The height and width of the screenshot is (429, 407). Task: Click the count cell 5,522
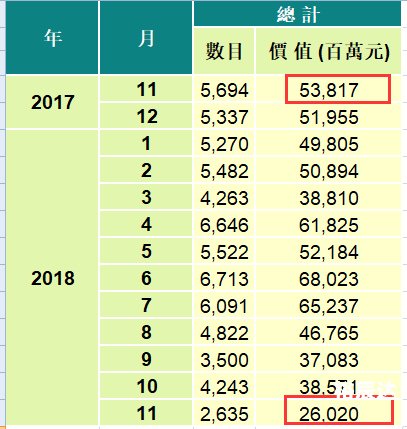coord(224,251)
